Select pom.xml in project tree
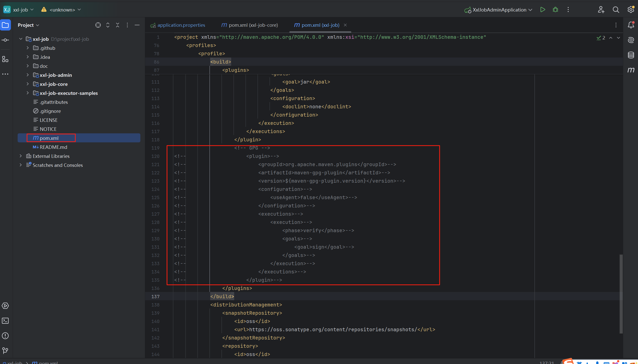638x364 pixels. point(79,138)
